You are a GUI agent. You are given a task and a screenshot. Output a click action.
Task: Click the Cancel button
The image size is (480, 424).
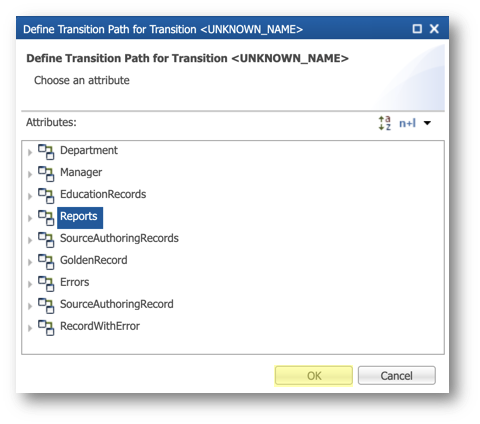pos(397,376)
